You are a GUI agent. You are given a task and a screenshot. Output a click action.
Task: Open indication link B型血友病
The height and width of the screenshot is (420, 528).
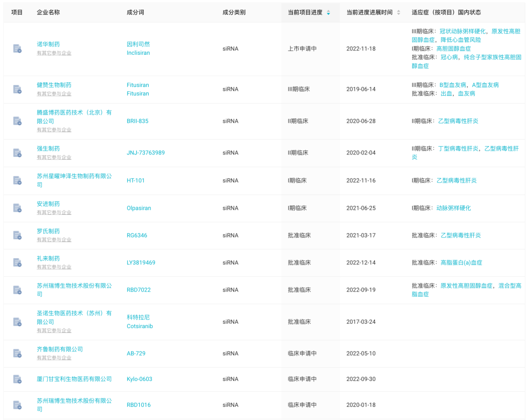(x=453, y=85)
